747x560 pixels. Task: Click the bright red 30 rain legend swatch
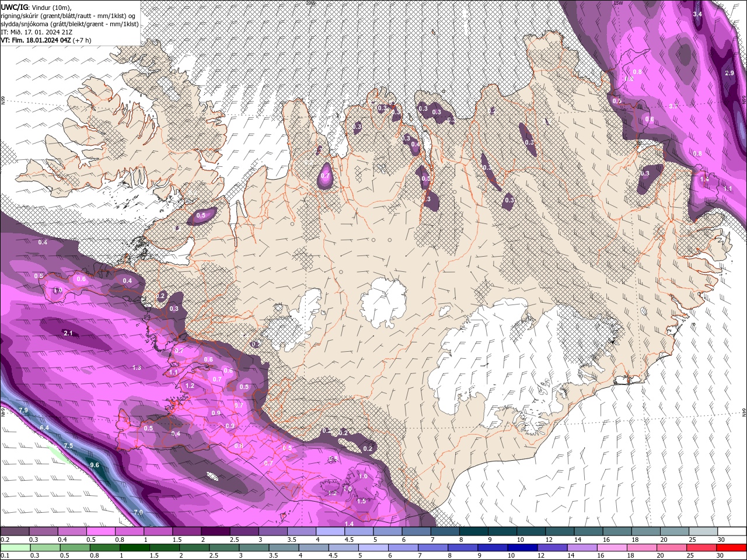click(x=732, y=547)
